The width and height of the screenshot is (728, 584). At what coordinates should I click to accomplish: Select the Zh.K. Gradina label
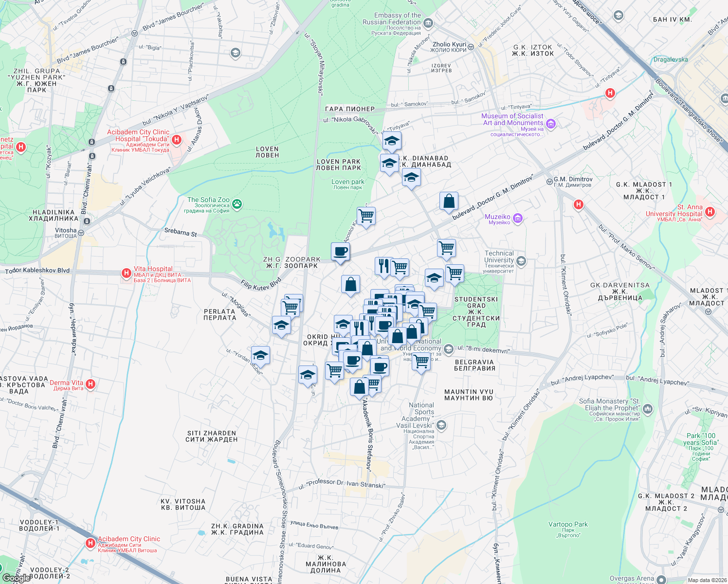tap(237, 529)
